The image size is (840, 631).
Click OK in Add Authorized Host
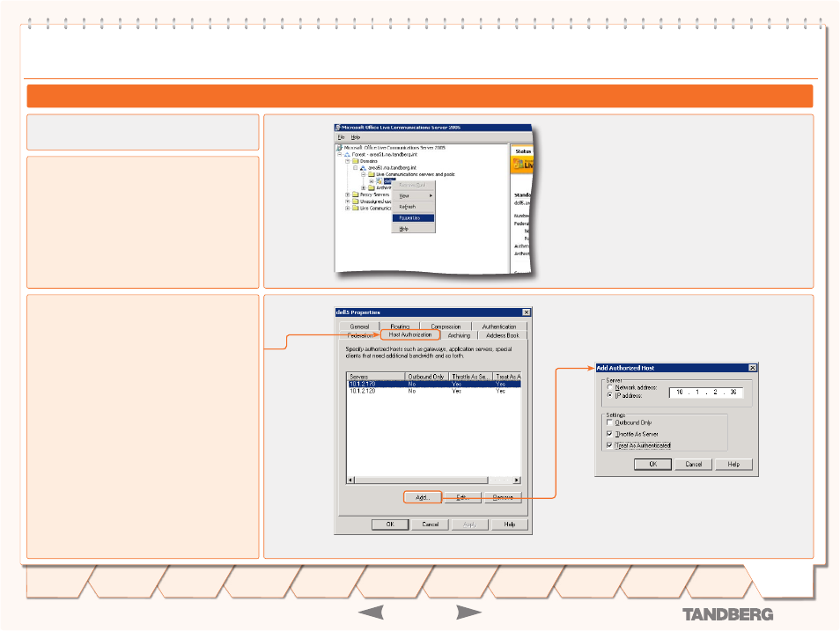[x=653, y=465]
